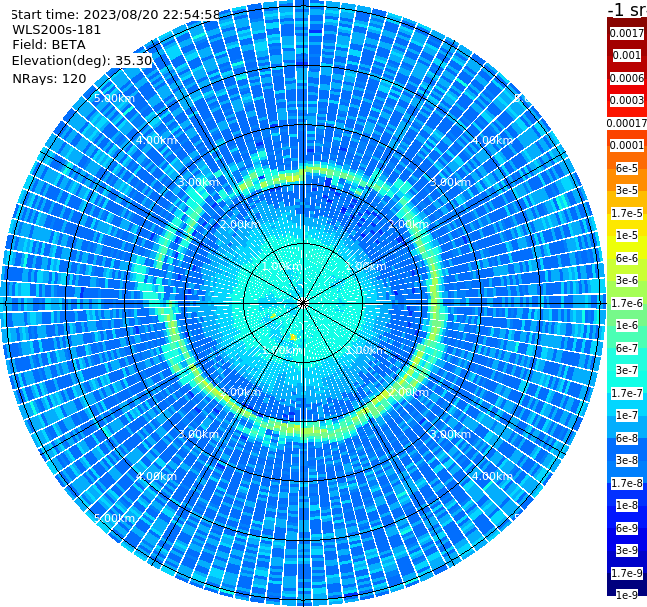Select the 1e-6 colorbar value
647x607 pixels.
pos(627,326)
